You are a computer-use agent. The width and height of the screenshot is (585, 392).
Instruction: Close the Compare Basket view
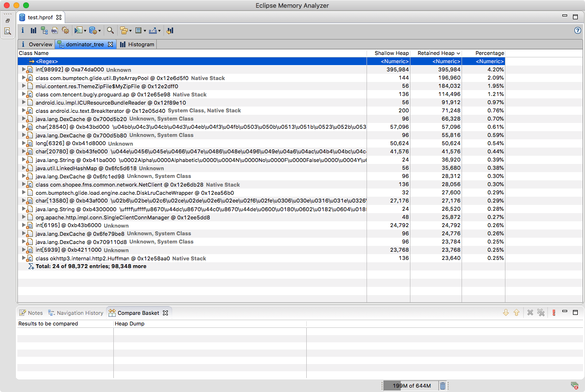pos(165,313)
